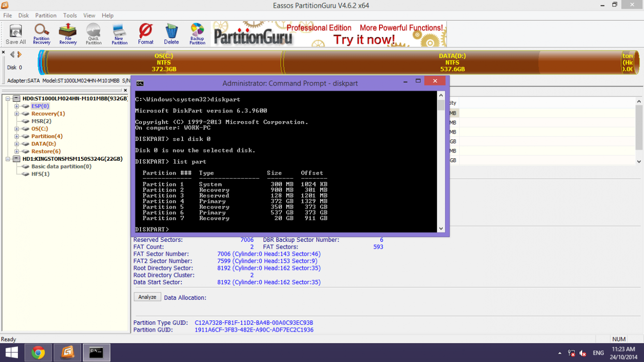Select Recovery(1) in the partition tree
The height and width of the screenshot is (362, 644).
[x=48, y=114]
